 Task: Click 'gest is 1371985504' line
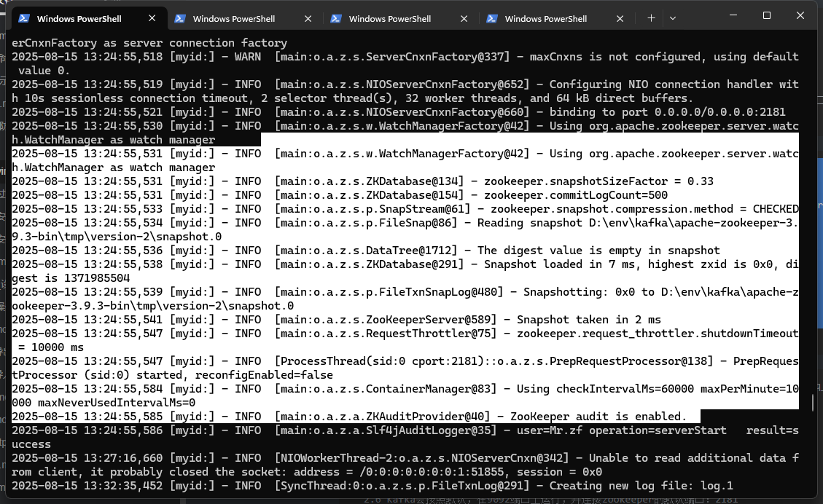click(71, 278)
